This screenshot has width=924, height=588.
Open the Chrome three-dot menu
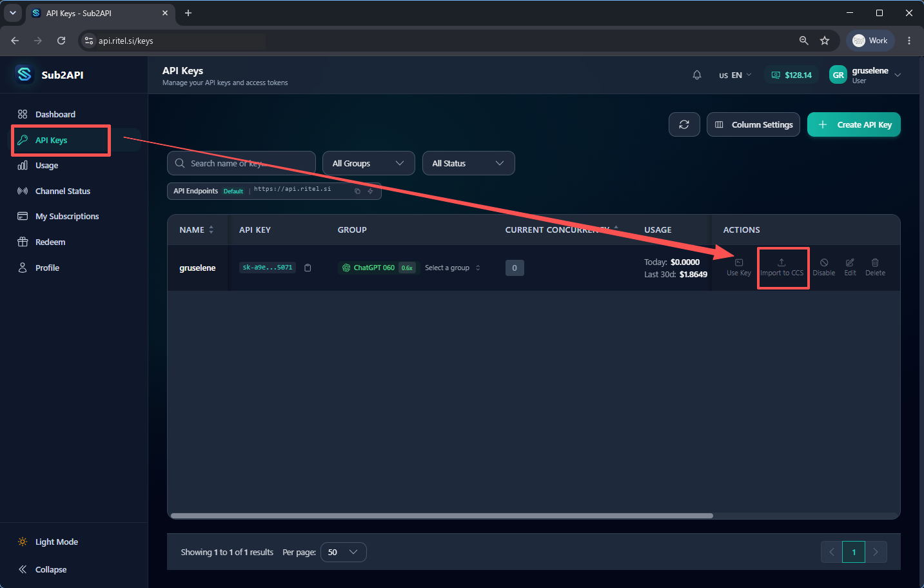point(909,41)
